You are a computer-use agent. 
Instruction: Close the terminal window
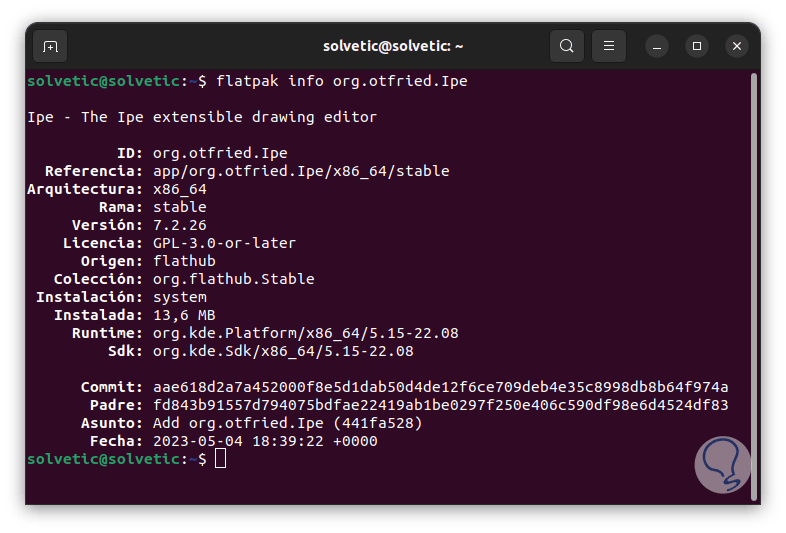(x=737, y=46)
